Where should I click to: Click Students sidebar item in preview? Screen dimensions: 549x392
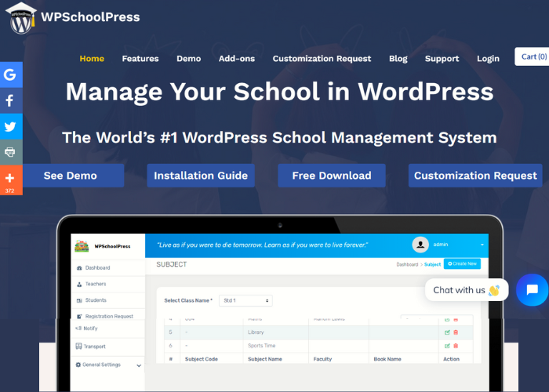pyautogui.click(x=108, y=300)
